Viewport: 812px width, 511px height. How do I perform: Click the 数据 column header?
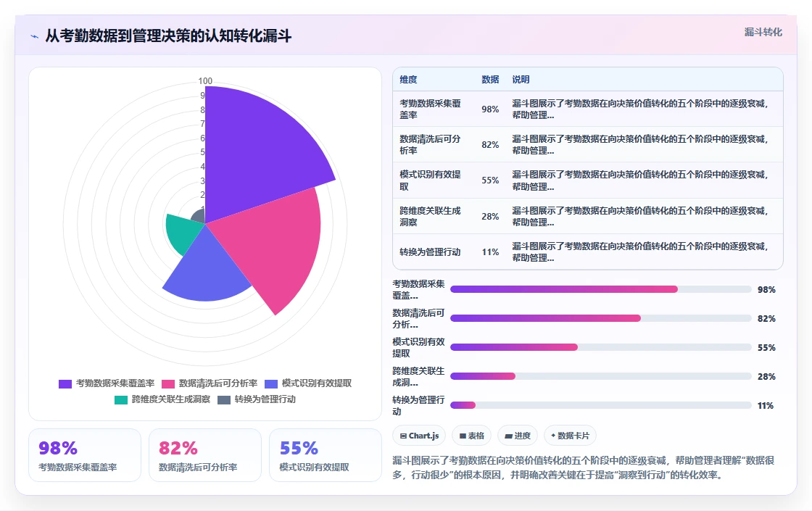pyautogui.click(x=490, y=80)
